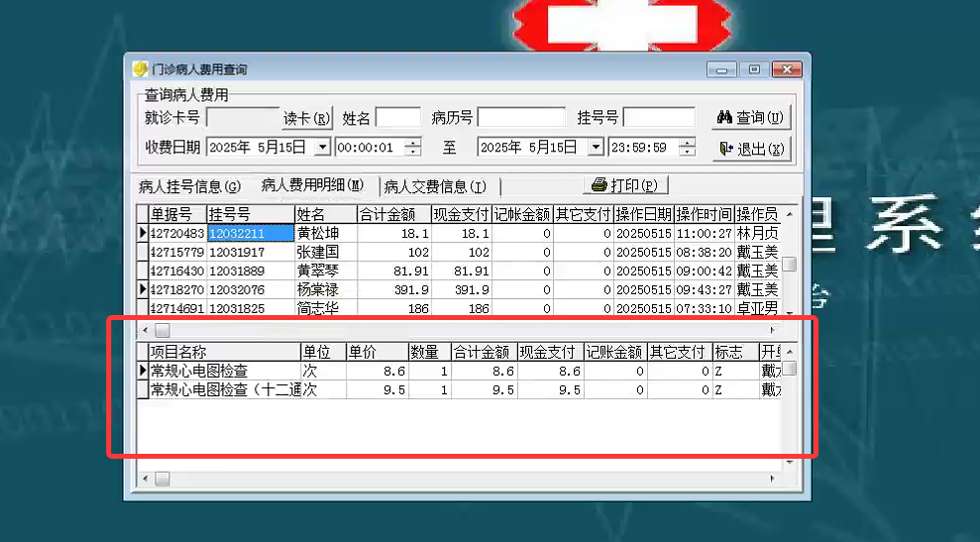The width and height of the screenshot is (980, 542).
Task: Click the 查询(U) search button
Action: coord(751,118)
